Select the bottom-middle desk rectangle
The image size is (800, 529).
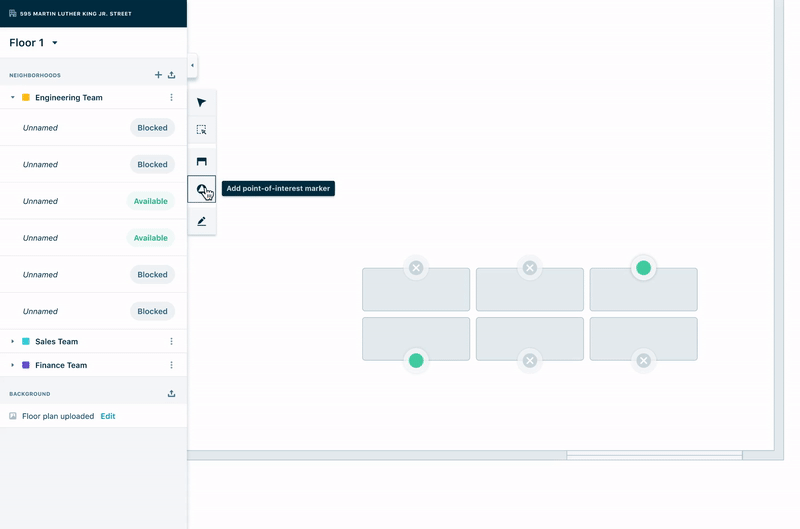tap(530, 339)
